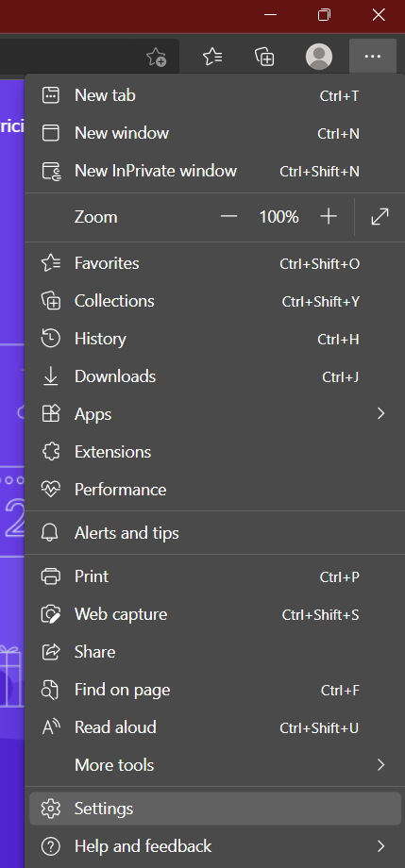The image size is (405, 868).
Task: Click the Favorites star icon in menu
Action: (x=51, y=263)
